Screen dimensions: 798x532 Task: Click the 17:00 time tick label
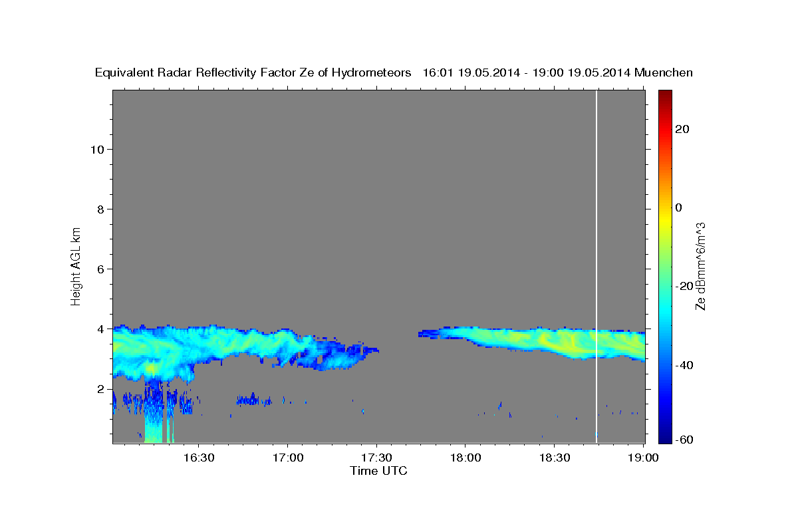pyautogui.click(x=287, y=458)
